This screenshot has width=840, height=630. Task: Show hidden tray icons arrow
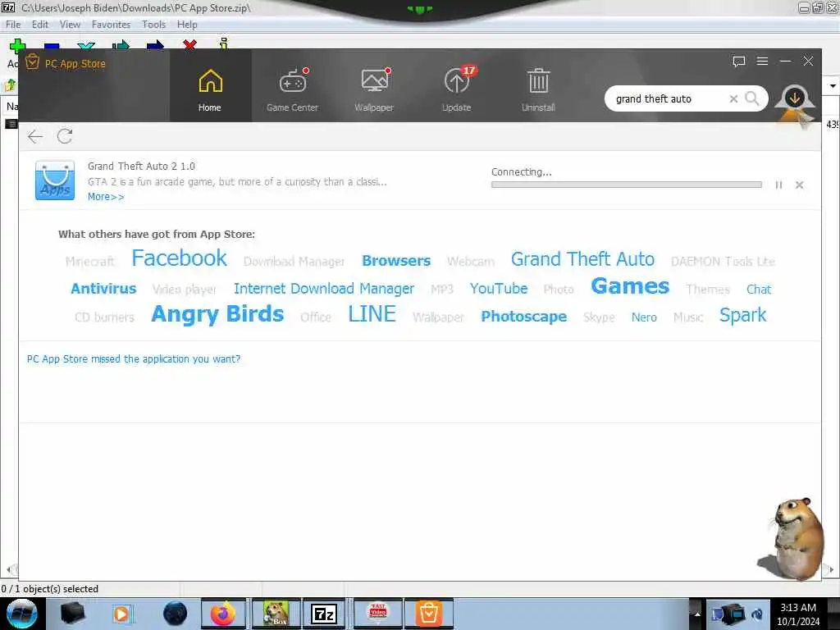697,614
